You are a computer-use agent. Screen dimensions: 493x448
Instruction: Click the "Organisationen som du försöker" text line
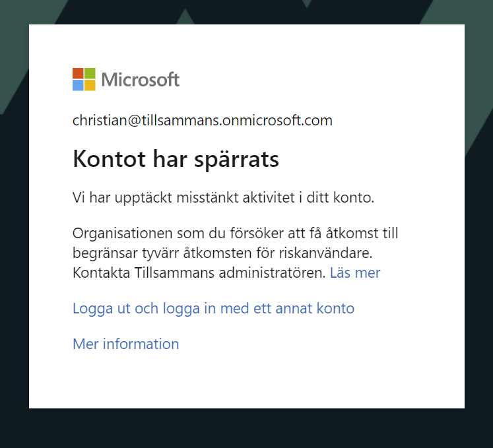(235, 233)
